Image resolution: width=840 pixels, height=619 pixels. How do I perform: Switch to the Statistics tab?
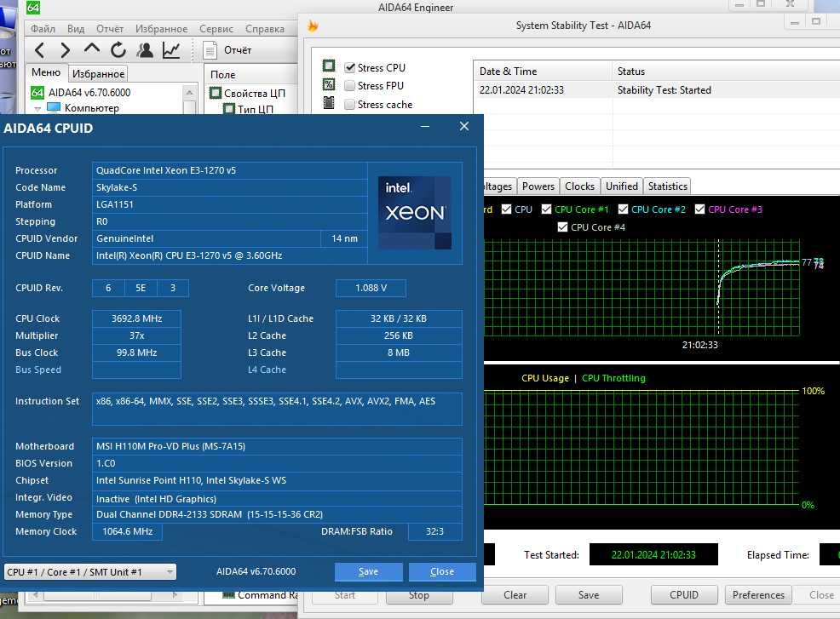pos(668,186)
